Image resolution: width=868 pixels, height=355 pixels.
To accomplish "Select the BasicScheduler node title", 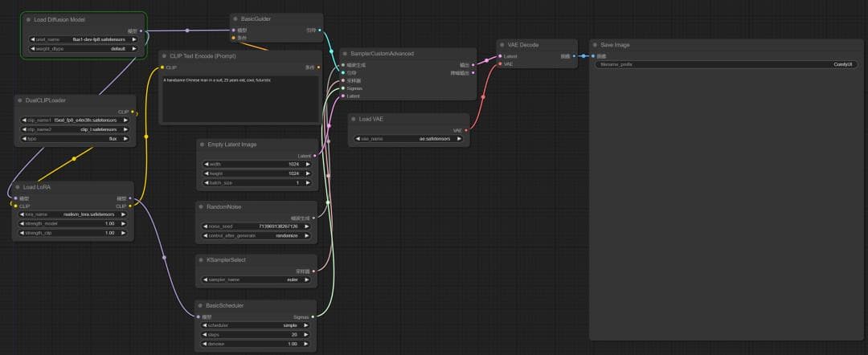I will (x=225, y=305).
